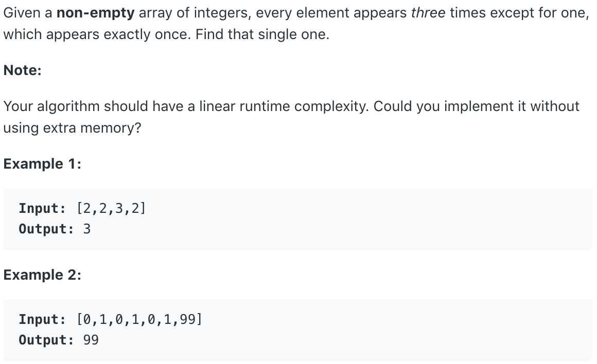Click the italic word "three"

(428, 13)
